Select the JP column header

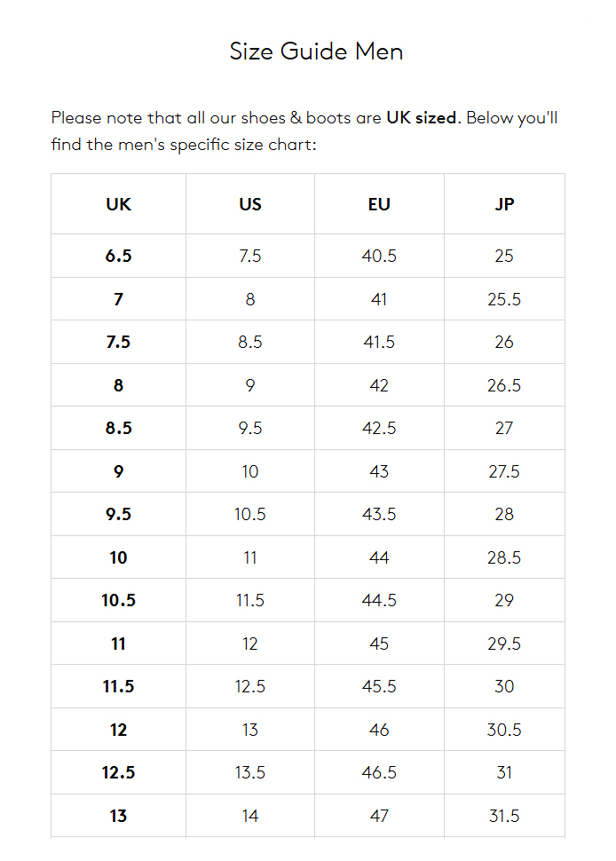point(504,204)
